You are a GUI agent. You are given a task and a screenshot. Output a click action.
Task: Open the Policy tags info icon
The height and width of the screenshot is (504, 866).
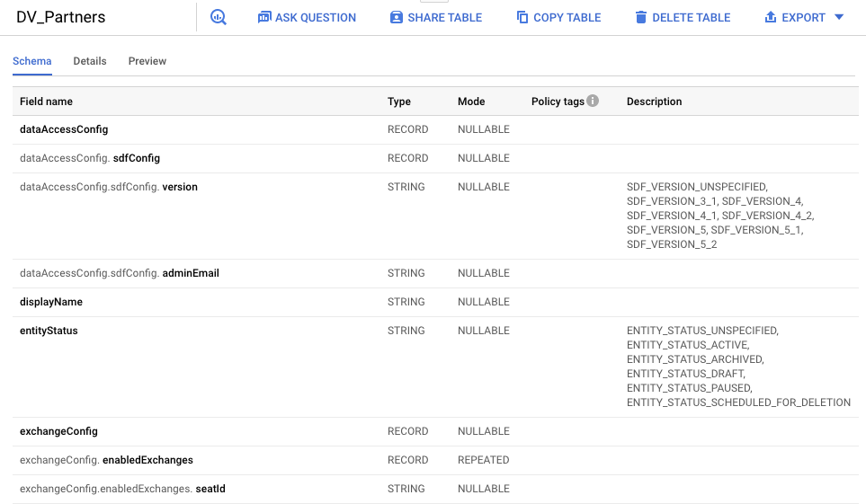[593, 101]
